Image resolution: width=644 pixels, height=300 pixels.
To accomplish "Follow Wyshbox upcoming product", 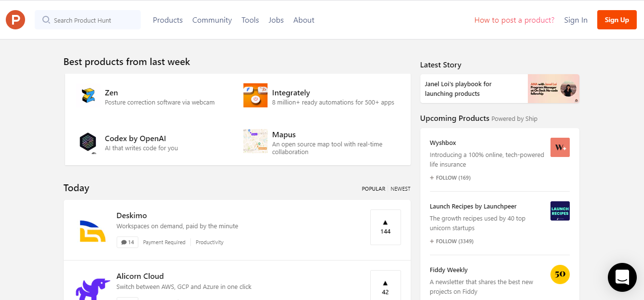I will 450,178.
